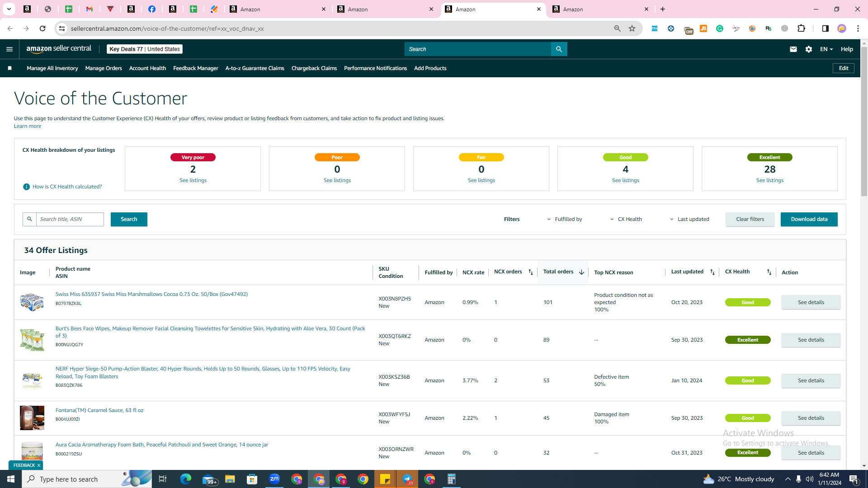
Task: Click the Amazon Seller Central logo
Action: (x=59, y=49)
